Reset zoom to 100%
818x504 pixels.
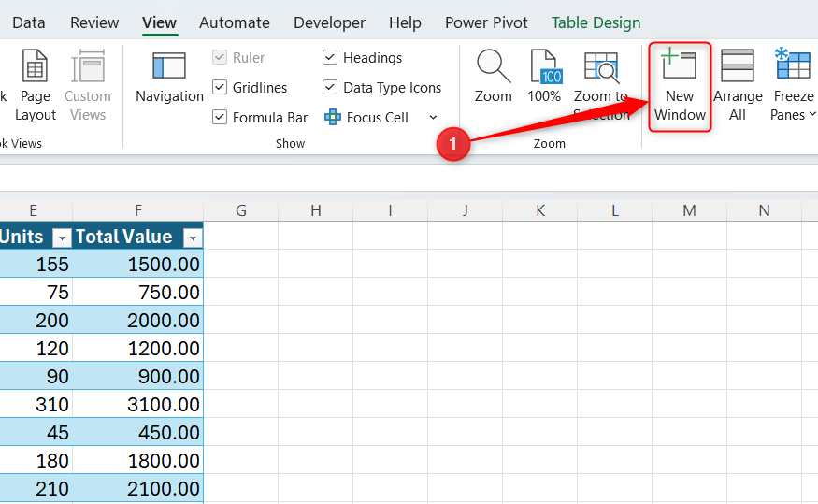tap(544, 76)
